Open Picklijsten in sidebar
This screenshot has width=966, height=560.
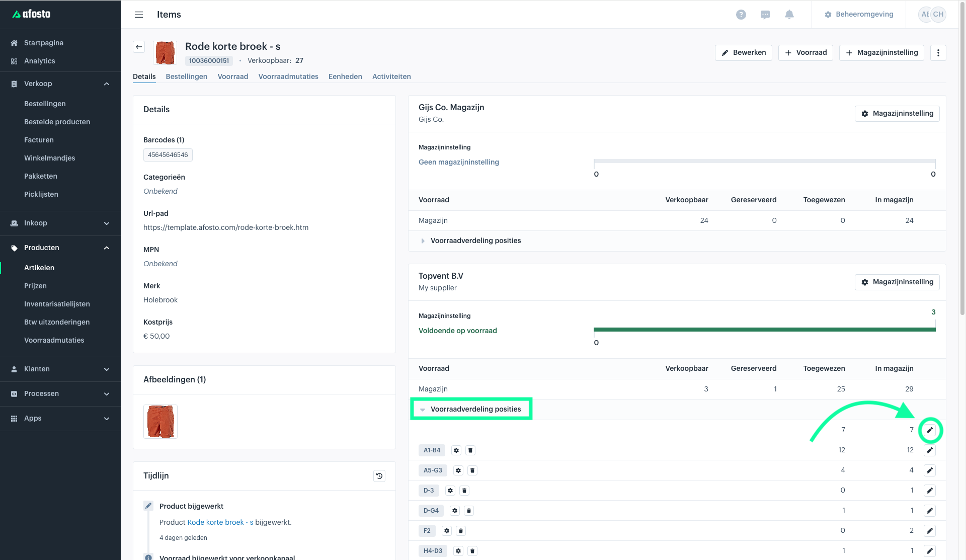tap(41, 194)
